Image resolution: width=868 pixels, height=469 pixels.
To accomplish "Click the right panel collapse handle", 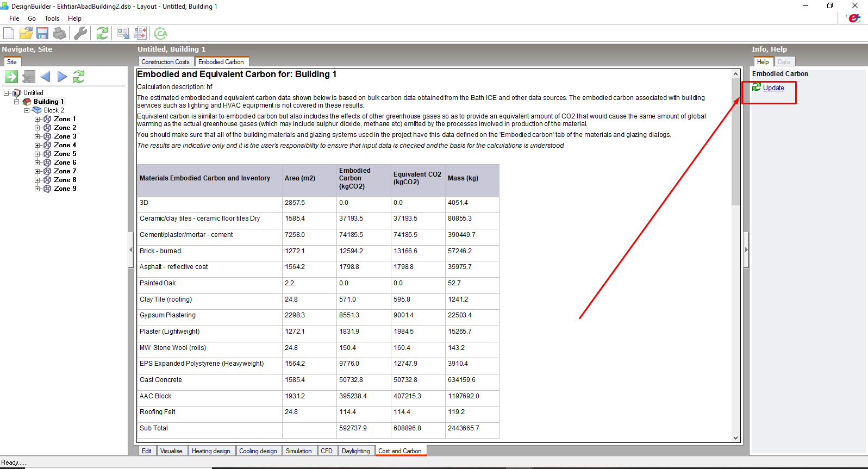I will 746,250.
